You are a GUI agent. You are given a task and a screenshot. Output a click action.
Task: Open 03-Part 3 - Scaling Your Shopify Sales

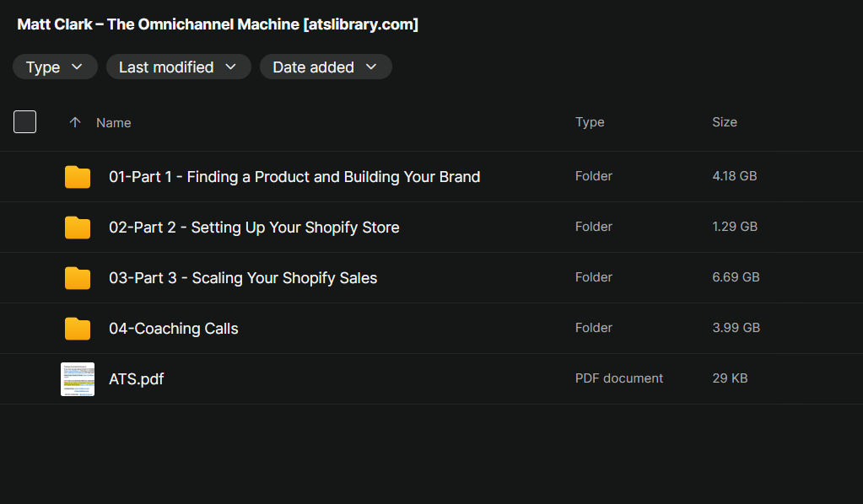243,278
